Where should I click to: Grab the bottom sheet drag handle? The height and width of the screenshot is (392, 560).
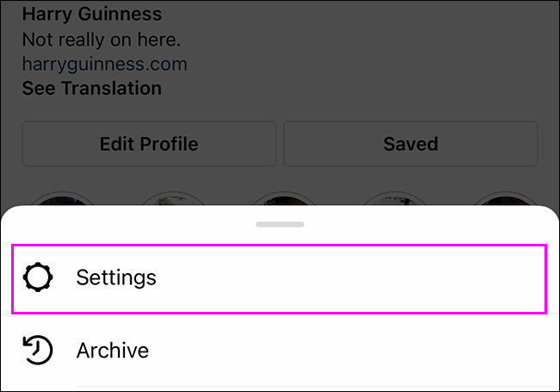[x=280, y=224]
